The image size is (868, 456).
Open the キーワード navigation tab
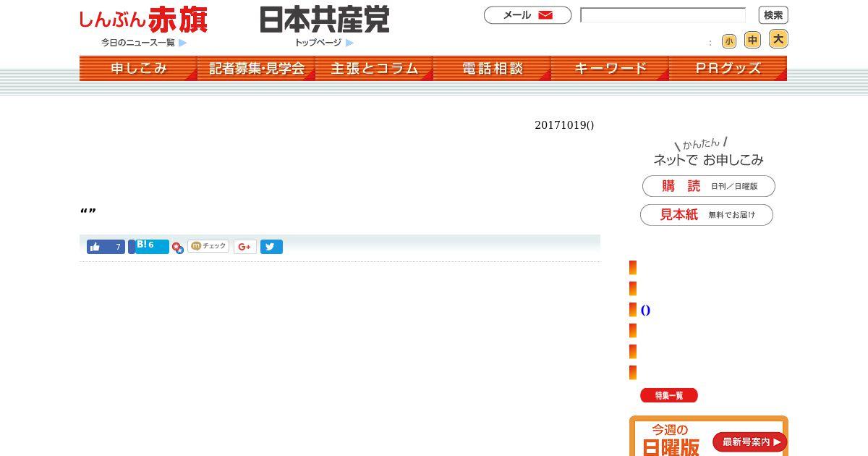(x=610, y=68)
